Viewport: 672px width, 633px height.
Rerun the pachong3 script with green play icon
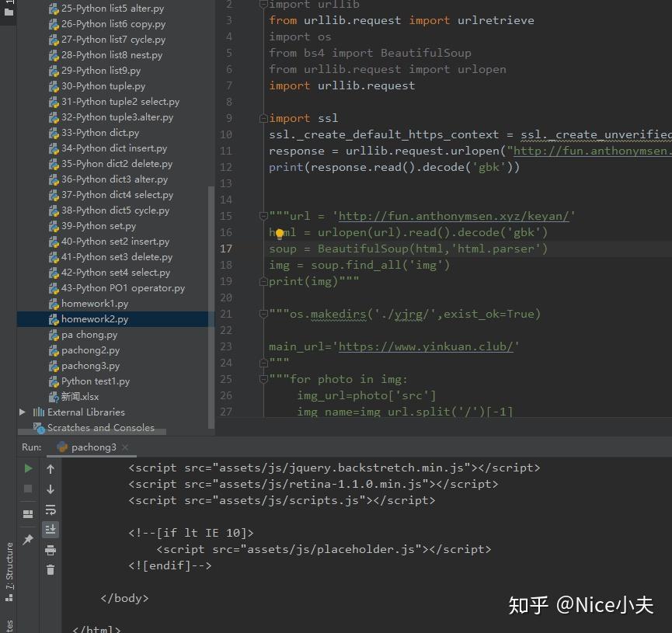27,468
